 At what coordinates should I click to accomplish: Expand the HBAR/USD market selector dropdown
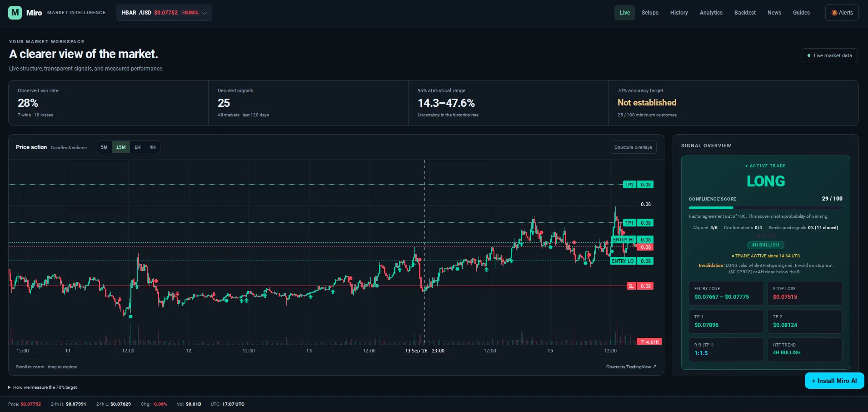click(164, 13)
